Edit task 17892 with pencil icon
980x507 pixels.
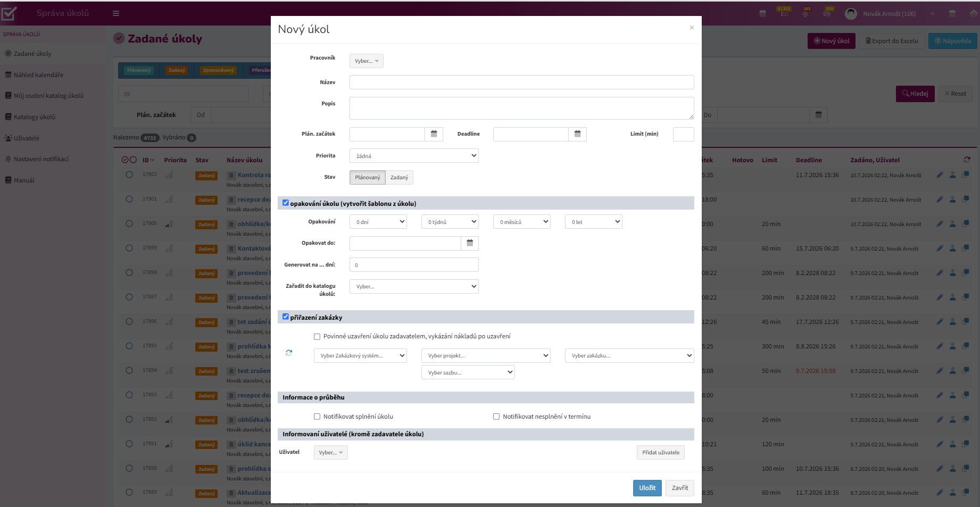[x=940, y=420]
